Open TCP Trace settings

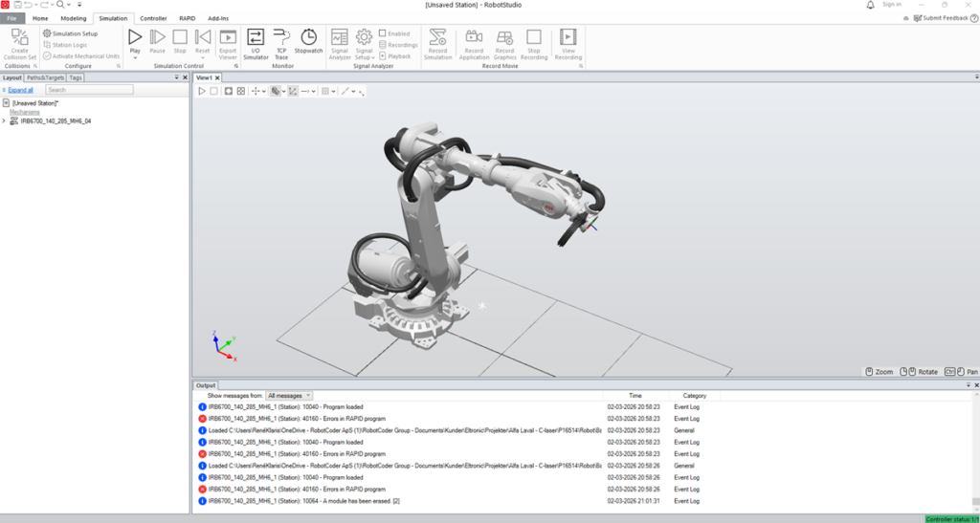tap(282, 44)
